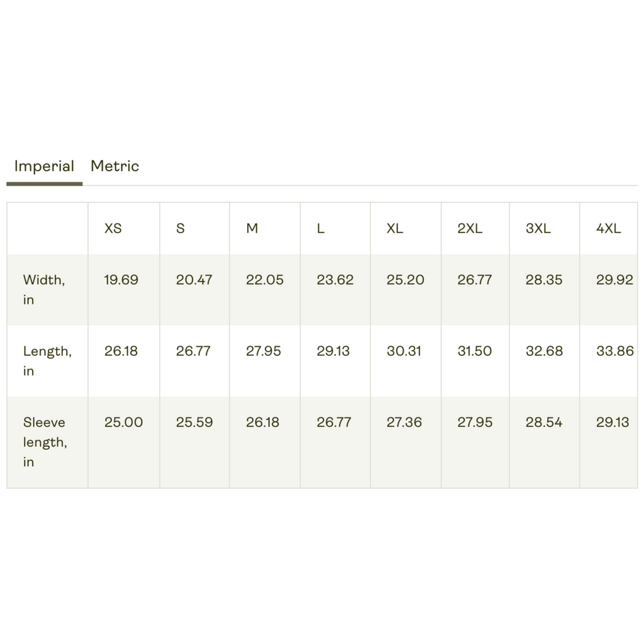644x644 pixels.
Task: Select the 3XL sleeve length 28.54
Action: 544,422
